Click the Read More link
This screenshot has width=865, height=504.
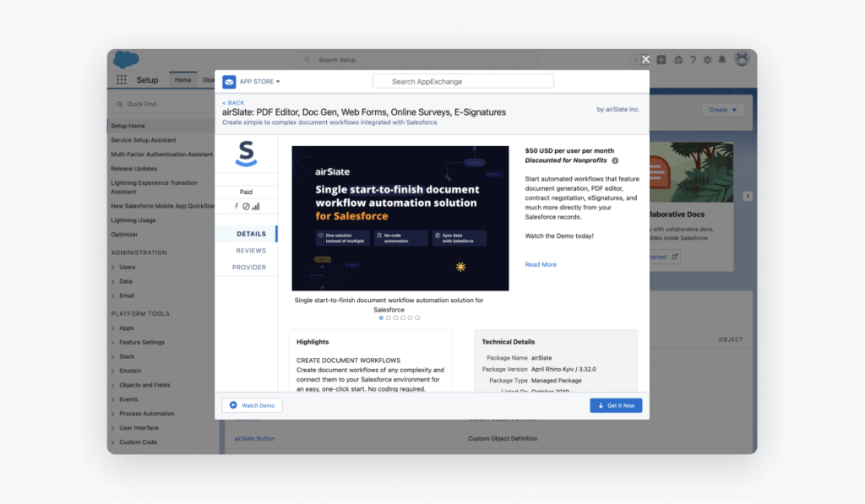coord(541,264)
